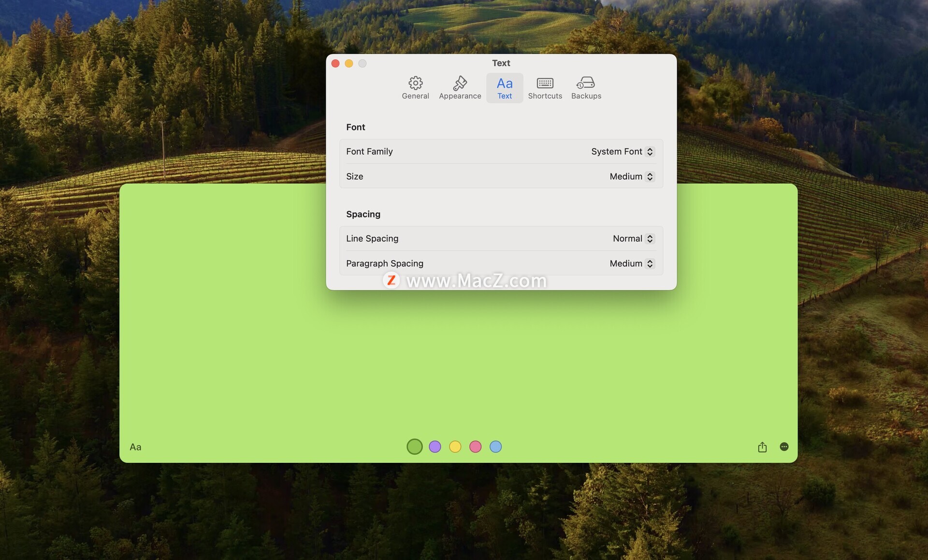Pick the purple note color swatch
928x560 pixels.
point(435,447)
